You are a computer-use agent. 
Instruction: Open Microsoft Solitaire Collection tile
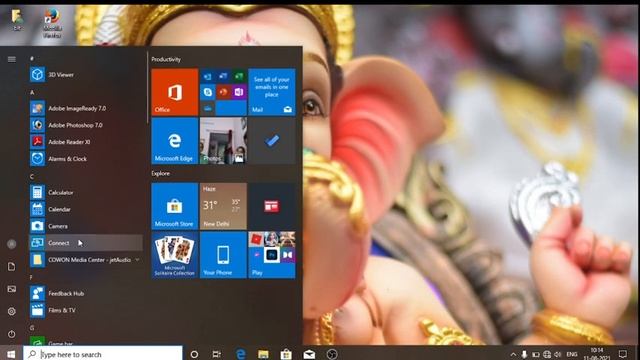coord(175,255)
